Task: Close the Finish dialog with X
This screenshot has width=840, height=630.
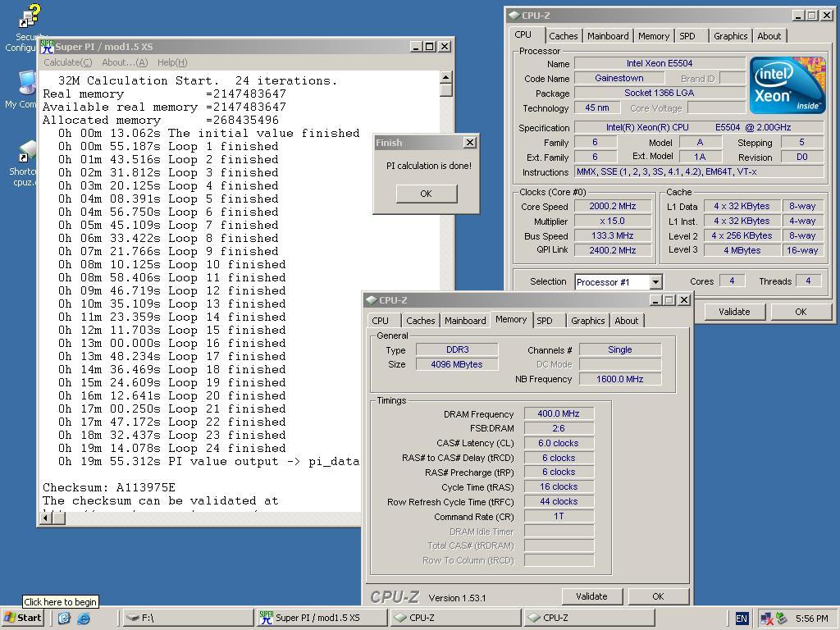Action: (x=470, y=143)
